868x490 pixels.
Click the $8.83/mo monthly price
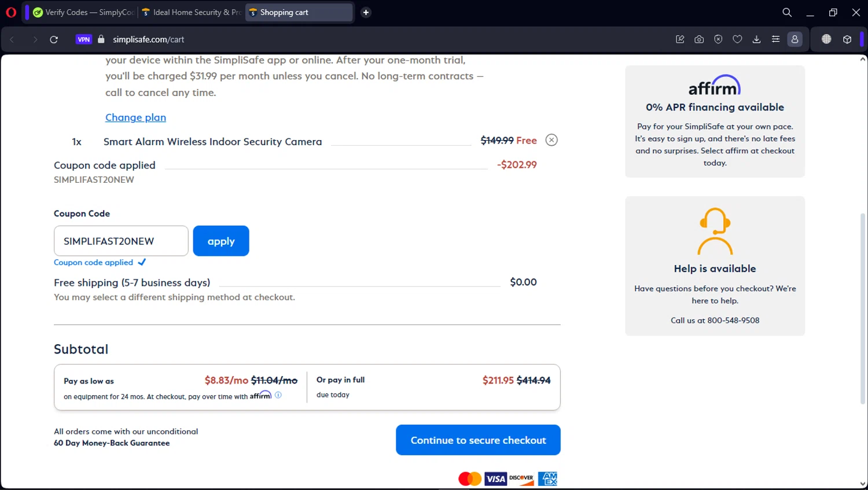pyautogui.click(x=226, y=380)
